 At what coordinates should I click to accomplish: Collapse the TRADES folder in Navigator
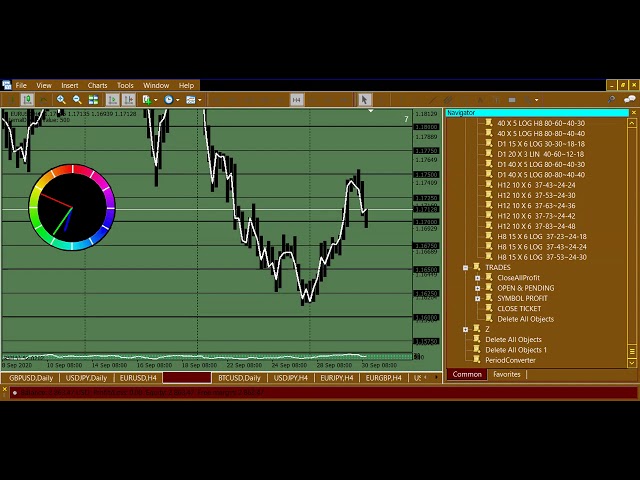(x=466, y=267)
